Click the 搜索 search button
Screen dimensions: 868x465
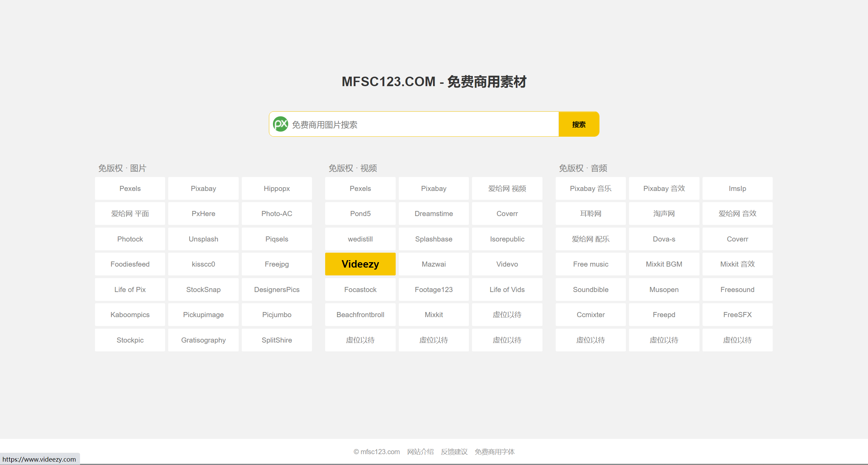[x=578, y=124]
